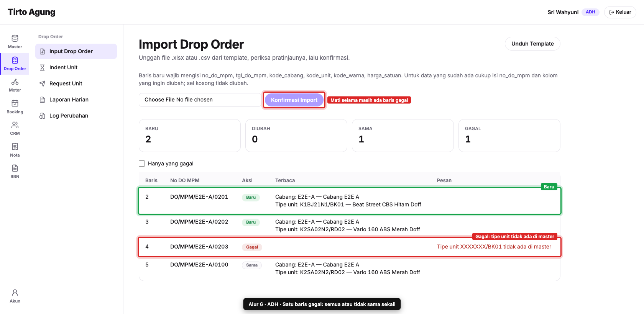Select the Input Drop Order menu item

[x=76, y=51]
